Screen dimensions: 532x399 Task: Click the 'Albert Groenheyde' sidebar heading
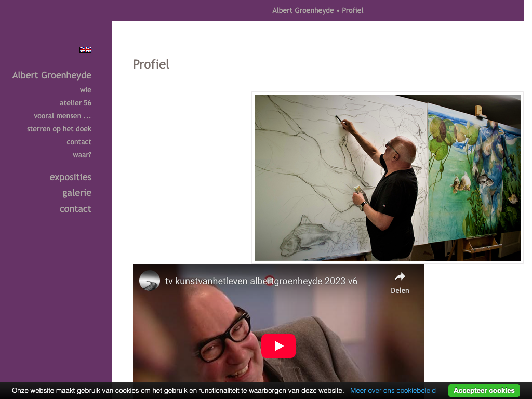[x=51, y=75]
